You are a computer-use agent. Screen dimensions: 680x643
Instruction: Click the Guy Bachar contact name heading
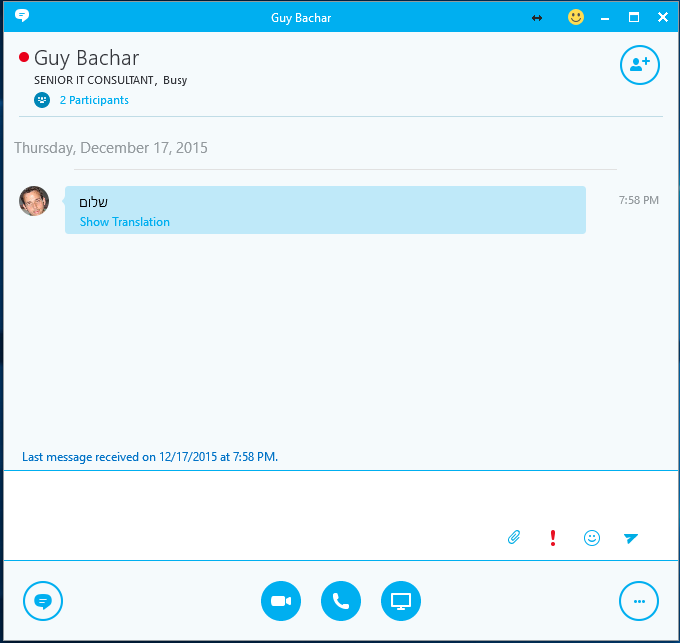[87, 58]
